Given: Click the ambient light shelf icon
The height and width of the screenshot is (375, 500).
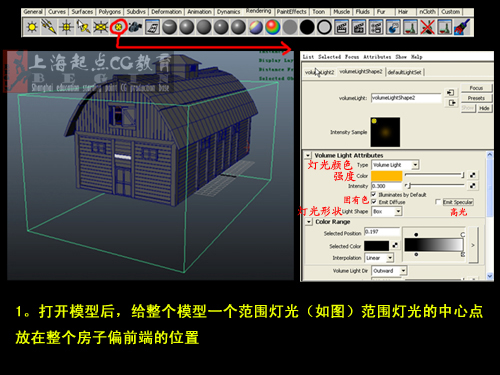Looking at the screenshot, I should (x=32, y=27).
